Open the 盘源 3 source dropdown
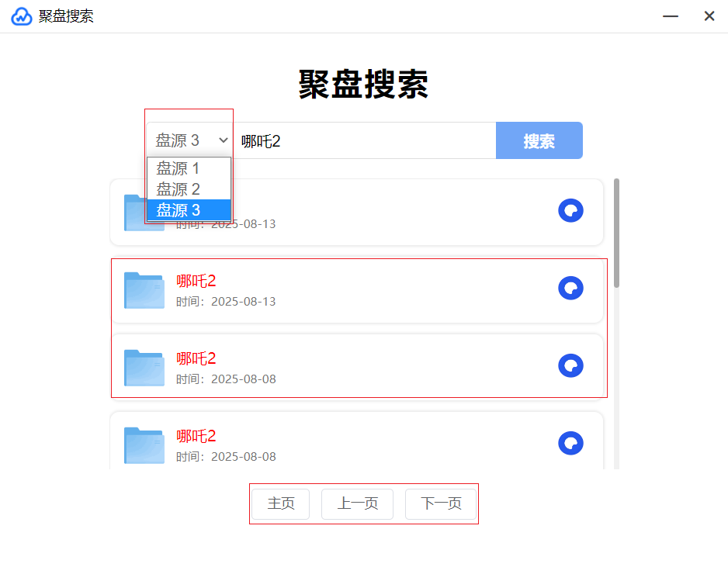The width and height of the screenshot is (728, 581). click(x=189, y=140)
